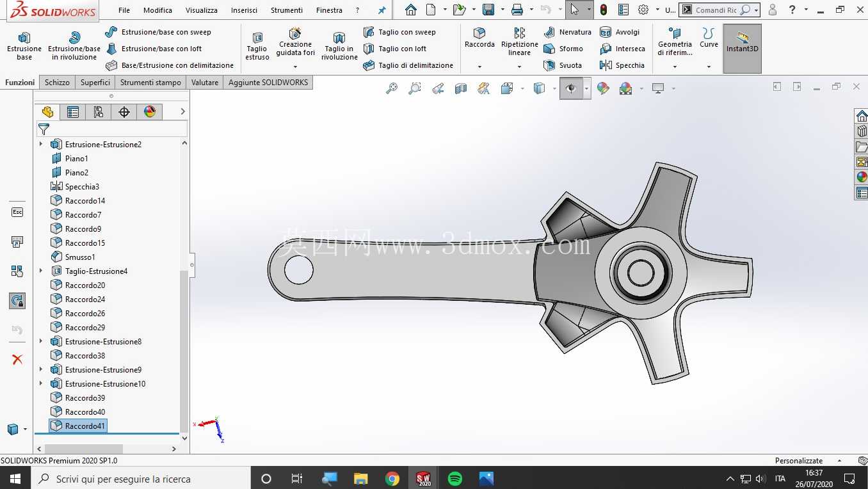Open the Inserisci menu
Screen dimensions: 868x489
[244, 10]
